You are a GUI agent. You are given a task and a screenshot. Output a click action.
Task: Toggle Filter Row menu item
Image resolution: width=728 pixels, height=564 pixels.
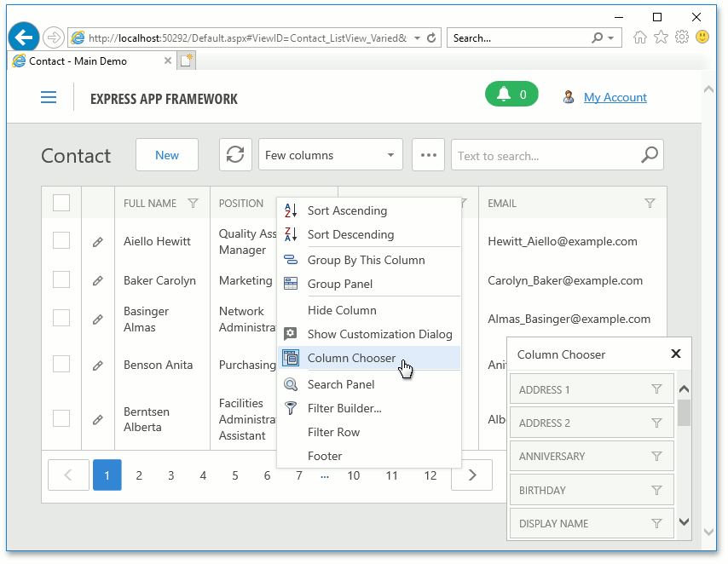369,432
